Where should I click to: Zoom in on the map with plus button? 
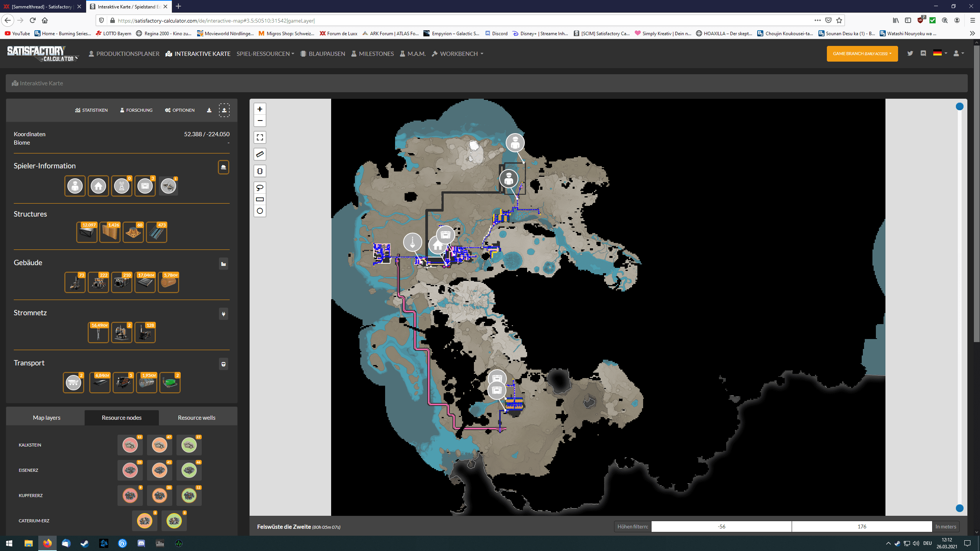click(260, 109)
